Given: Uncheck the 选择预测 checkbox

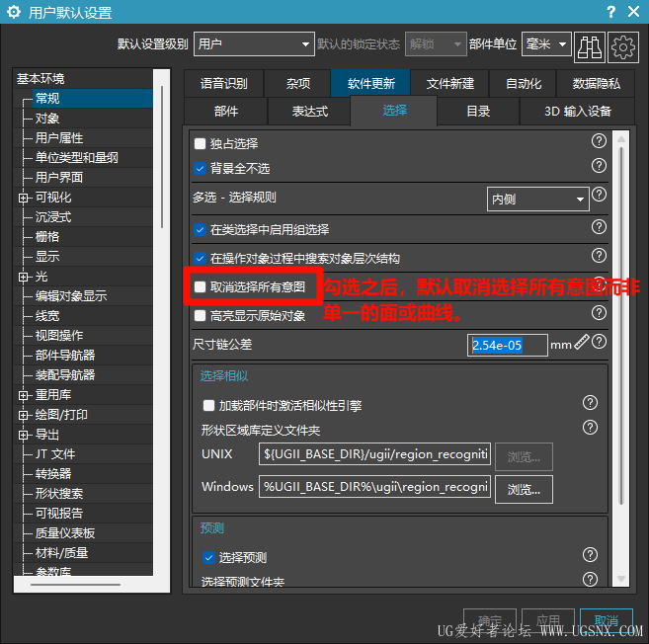Looking at the screenshot, I should coord(208,557).
